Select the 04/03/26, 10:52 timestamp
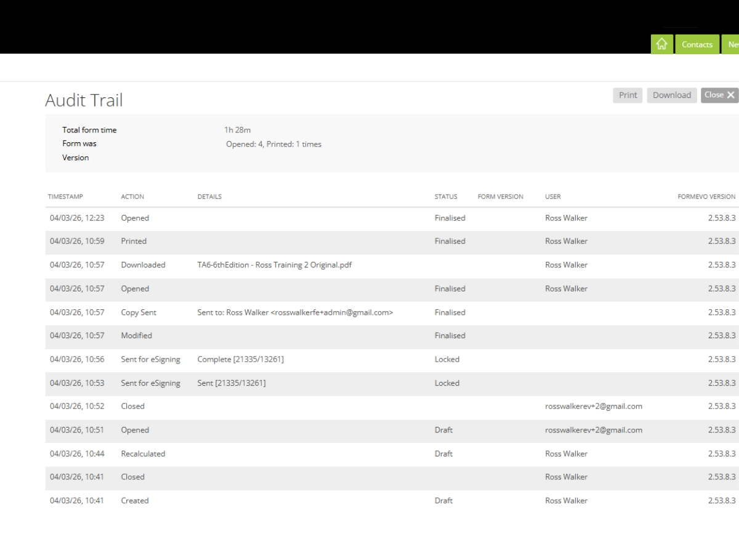This screenshot has width=739, height=560. pos(77,407)
